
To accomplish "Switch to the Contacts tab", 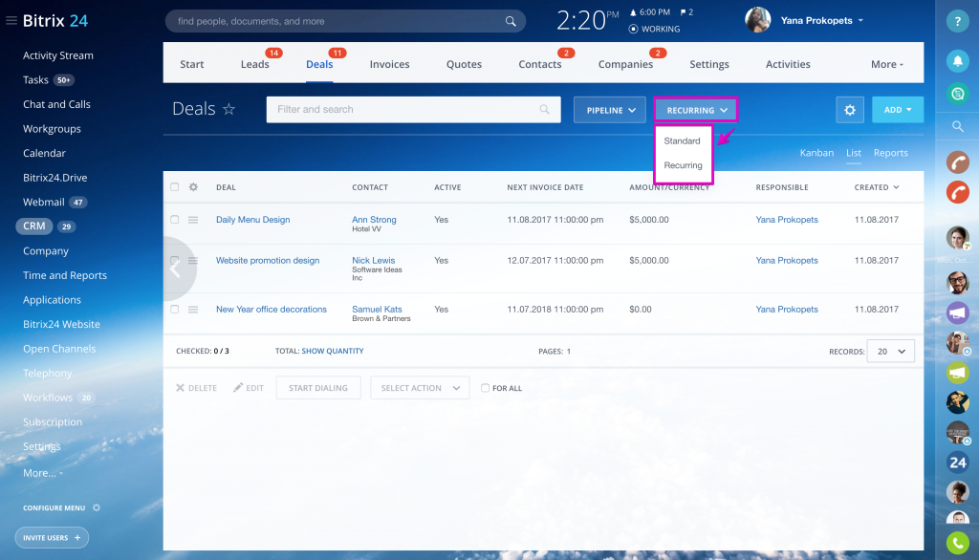I will [x=540, y=64].
